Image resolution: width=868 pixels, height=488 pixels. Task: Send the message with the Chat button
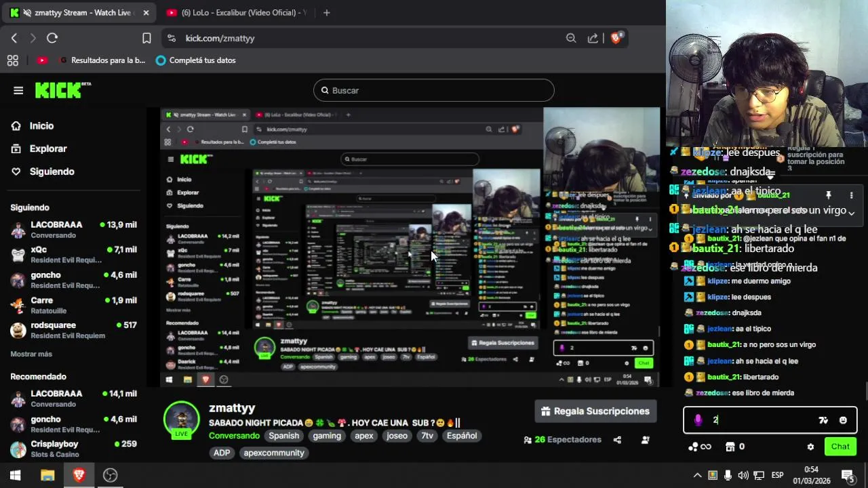point(840,447)
